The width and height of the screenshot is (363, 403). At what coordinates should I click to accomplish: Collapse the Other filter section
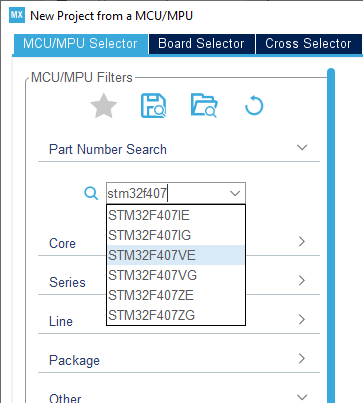point(302,397)
